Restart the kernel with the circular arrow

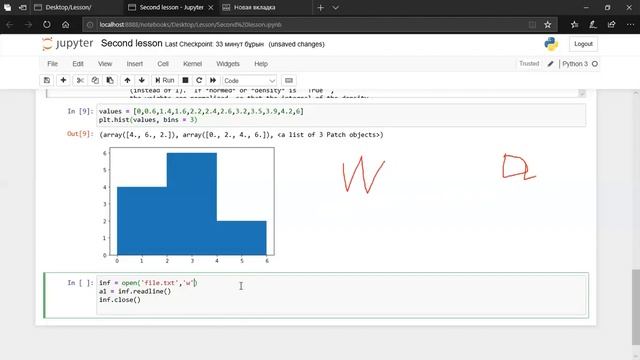click(199, 80)
